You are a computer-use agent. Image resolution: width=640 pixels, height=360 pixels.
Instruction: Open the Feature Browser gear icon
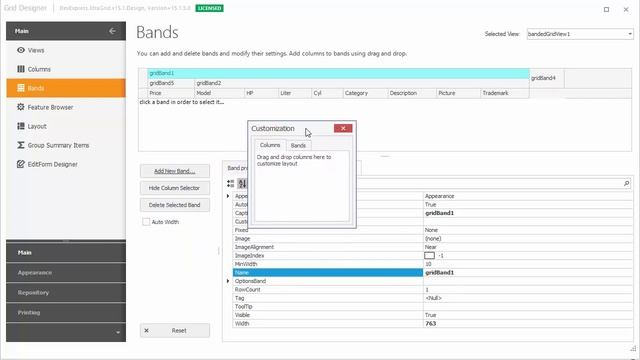pyautogui.click(x=21, y=107)
